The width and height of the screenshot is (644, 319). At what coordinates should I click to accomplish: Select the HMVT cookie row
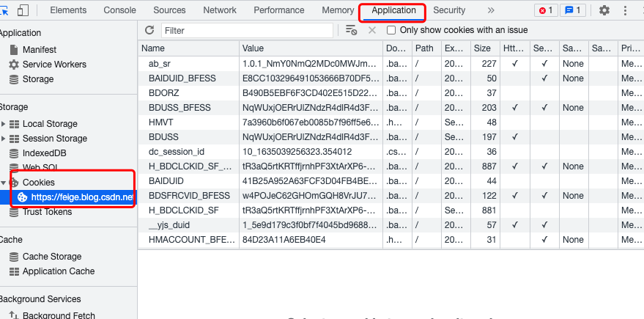(x=391, y=122)
